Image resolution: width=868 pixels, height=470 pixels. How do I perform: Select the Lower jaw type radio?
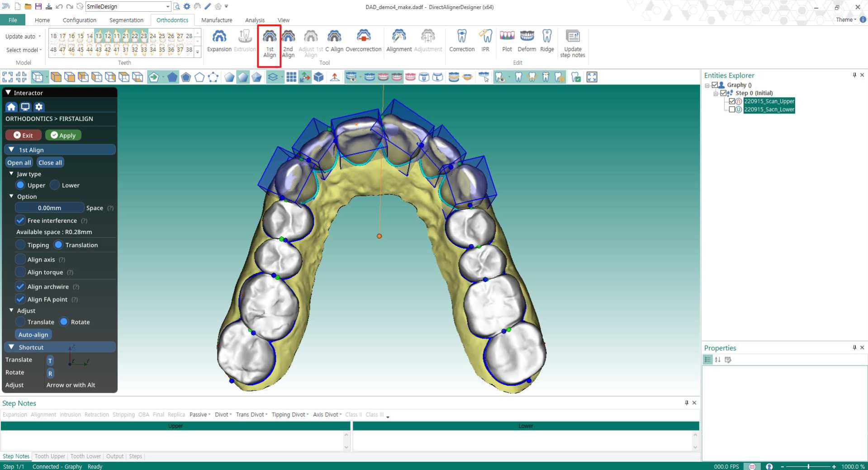click(x=55, y=185)
